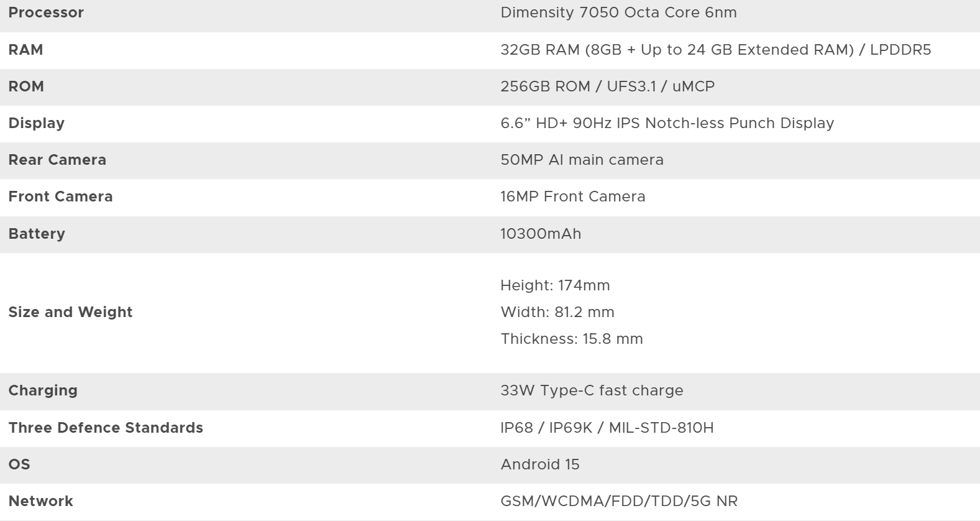
Task: Click the 16MP Front Camera value
Action: [572, 196]
